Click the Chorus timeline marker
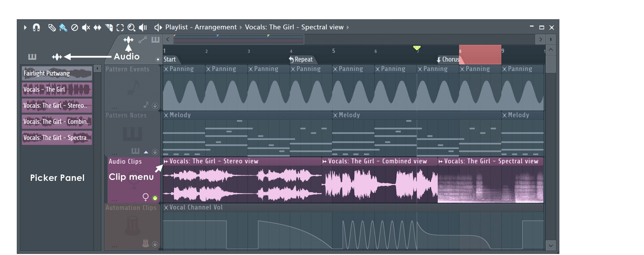This screenshot has height=255, width=644. click(449, 59)
